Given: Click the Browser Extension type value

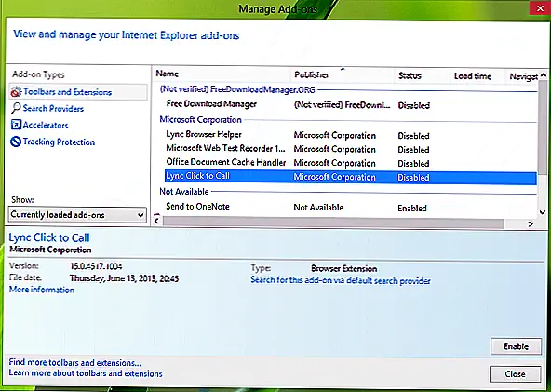Looking at the screenshot, I should (x=344, y=268).
